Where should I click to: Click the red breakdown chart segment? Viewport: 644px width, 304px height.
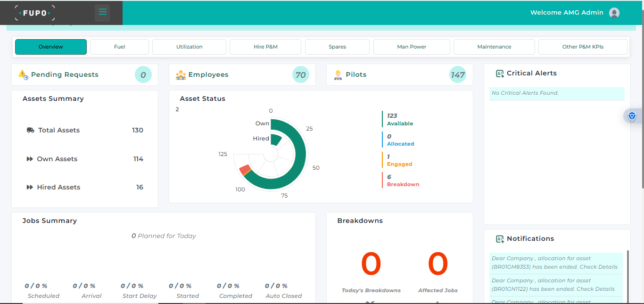click(245, 170)
